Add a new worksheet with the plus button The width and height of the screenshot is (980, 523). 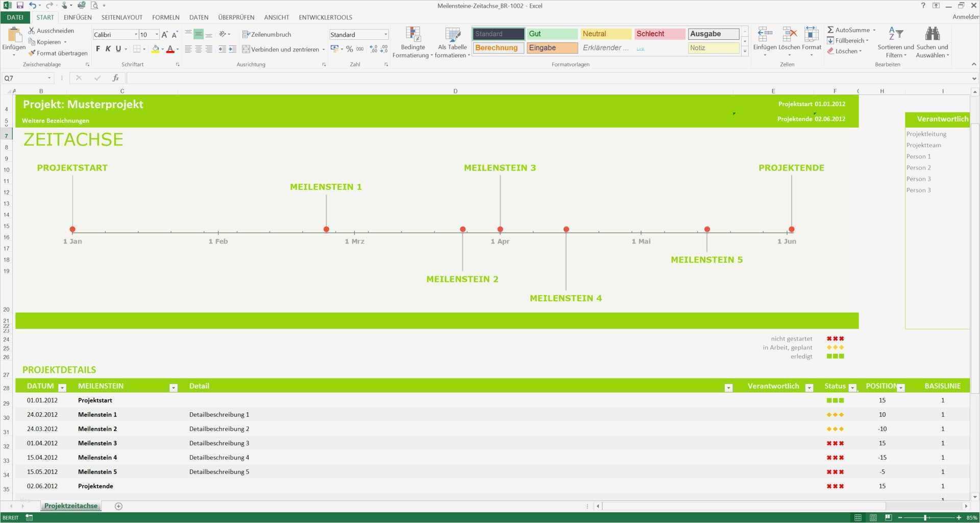click(x=118, y=506)
